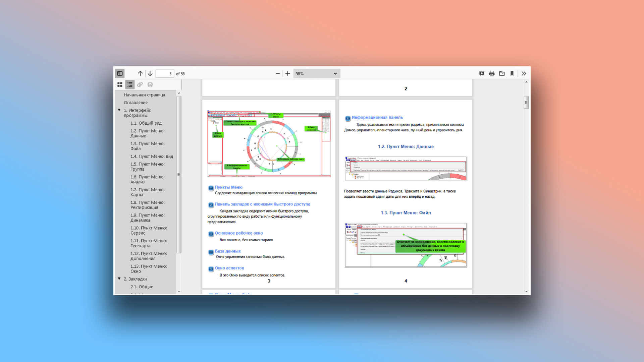Open the 50% zoom level dropdown
Viewport: 644px width, 362px height.
coord(316,74)
